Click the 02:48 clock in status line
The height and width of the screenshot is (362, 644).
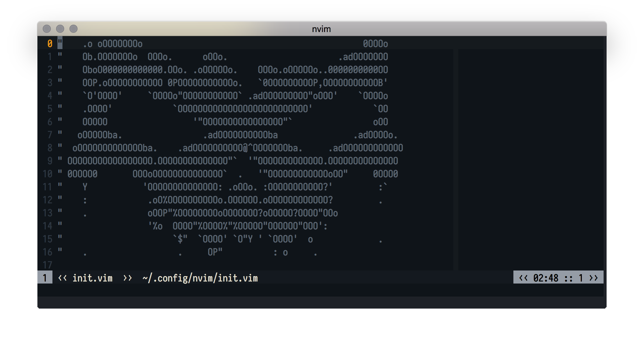pos(546,278)
